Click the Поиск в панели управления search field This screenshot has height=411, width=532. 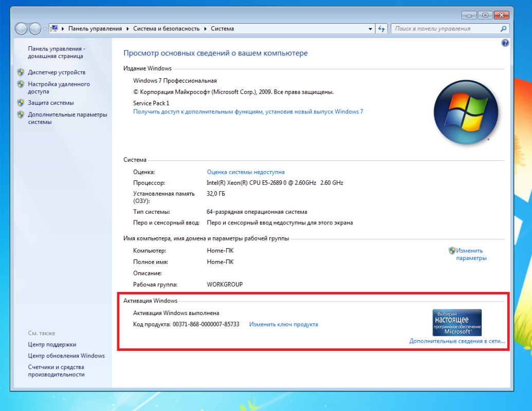pos(445,29)
